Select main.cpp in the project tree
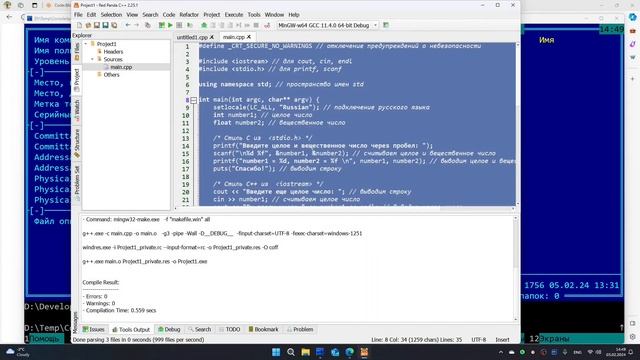The width and height of the screenshot is (640, 360). pyautogui.click(x=121, y=67)
